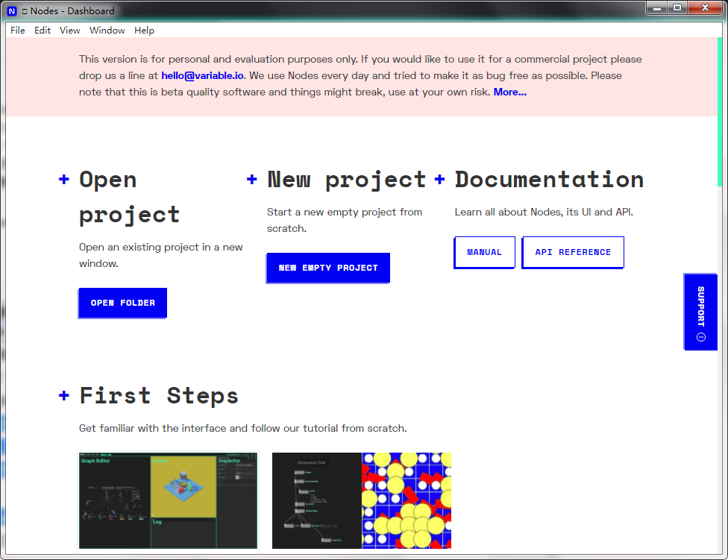Viewport: 728px width, 560px height.
Task: Minimize the Nodes Dashboard window
Action: 657,8
